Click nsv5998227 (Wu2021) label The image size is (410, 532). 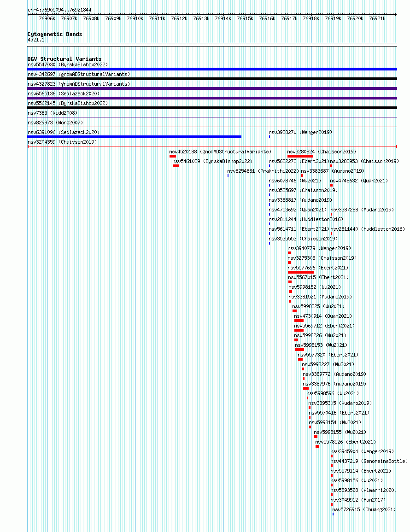coord(328,364)
